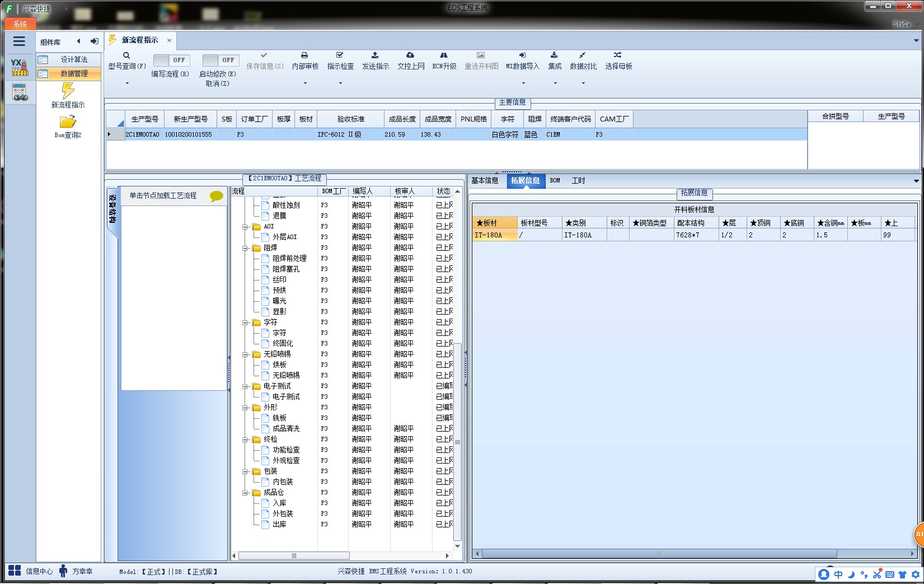This screenshot has width=924, height=584.
Task: Click the 数据对比 compare icon
Action: 583,55
